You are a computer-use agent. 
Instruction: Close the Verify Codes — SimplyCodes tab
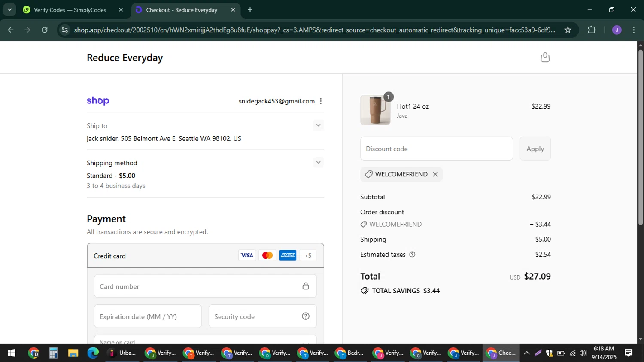[x=121, y=9]
